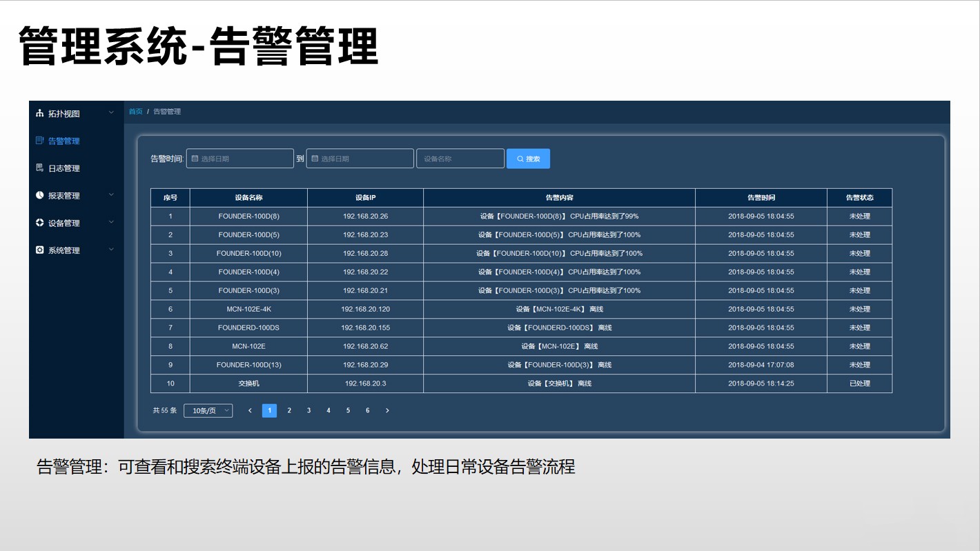
Task: Select 日志管理 in the sidebar
Action: [63, 168]
